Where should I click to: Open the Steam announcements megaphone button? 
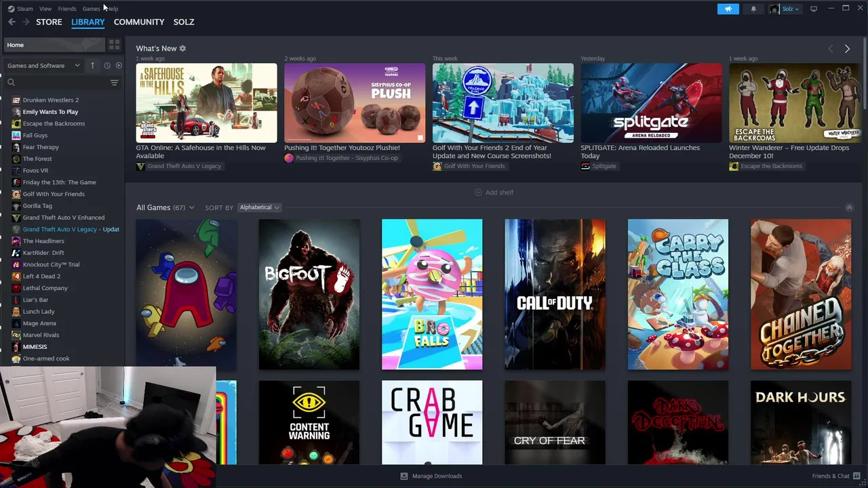[x=728, y=9]
